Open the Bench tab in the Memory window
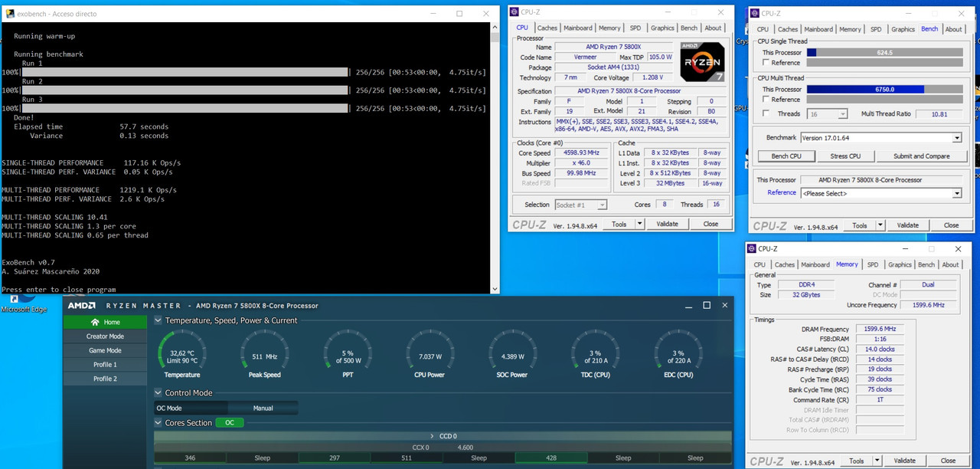 click(926, 264)
